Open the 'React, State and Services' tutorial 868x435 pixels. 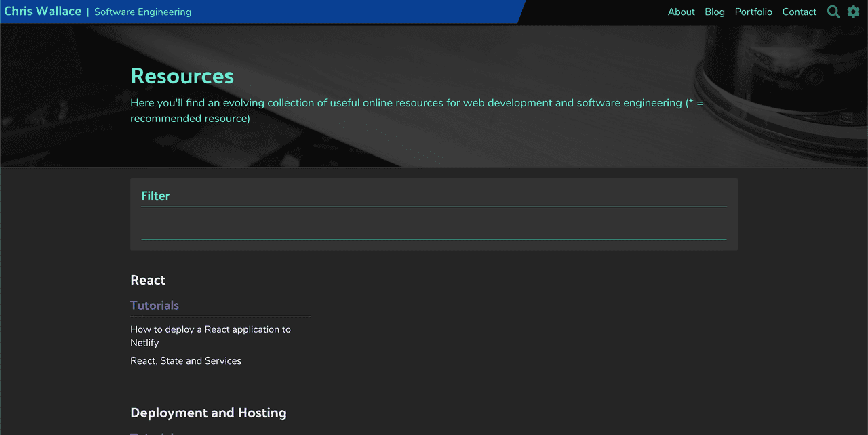[x=186, y=360]
